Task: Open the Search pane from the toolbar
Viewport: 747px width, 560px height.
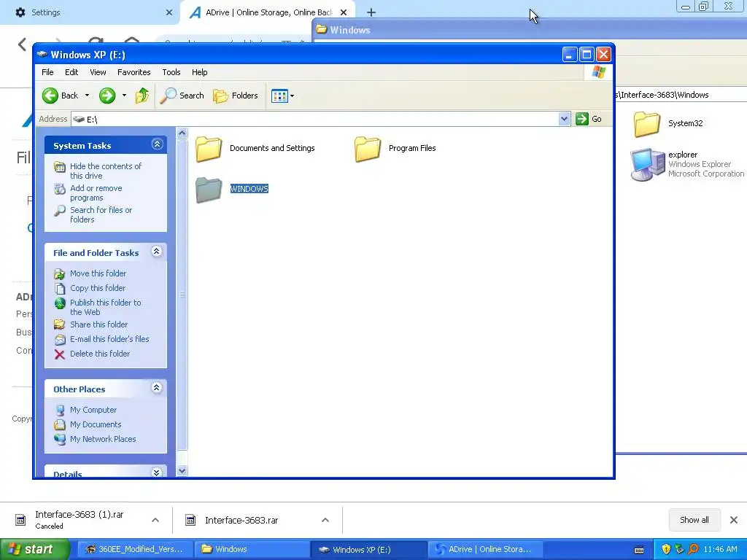Action: [x=182, y=96]
